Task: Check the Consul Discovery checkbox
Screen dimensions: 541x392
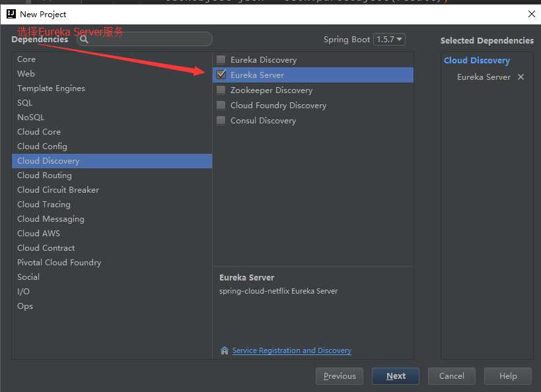Action: tap(221, 120)
